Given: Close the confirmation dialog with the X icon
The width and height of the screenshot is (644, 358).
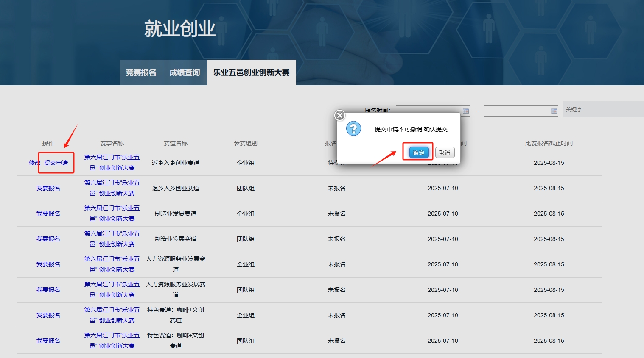Looking at the screenshot, I should tap(340, 115).
